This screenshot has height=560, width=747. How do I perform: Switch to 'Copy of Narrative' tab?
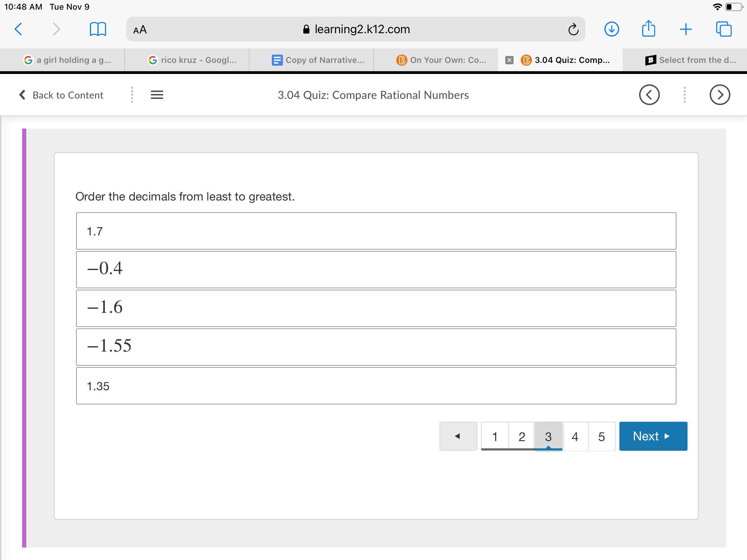pyautogui.click(x=318, y=60)
